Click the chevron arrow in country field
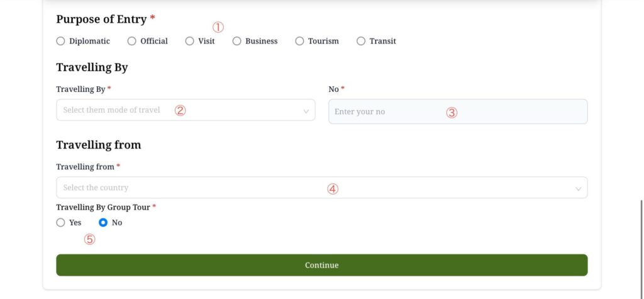This screenshot has width=644, height=299. (x=579, y=188)
